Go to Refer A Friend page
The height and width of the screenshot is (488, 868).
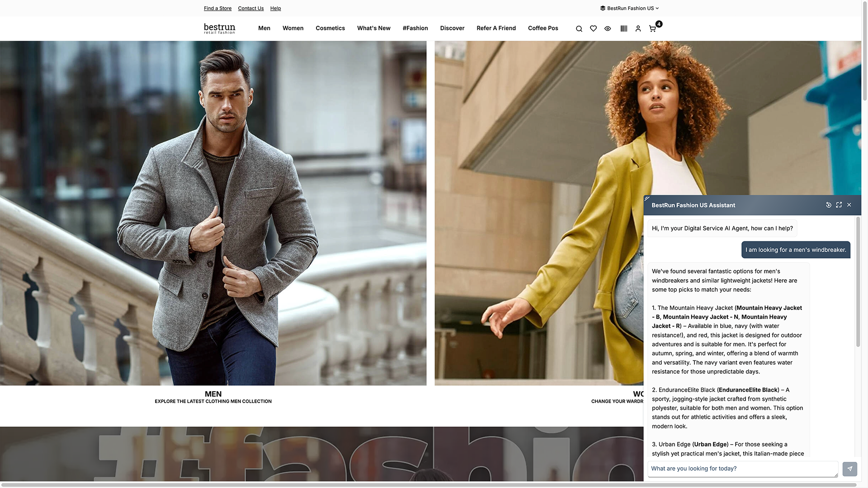(x=496, y=28)
